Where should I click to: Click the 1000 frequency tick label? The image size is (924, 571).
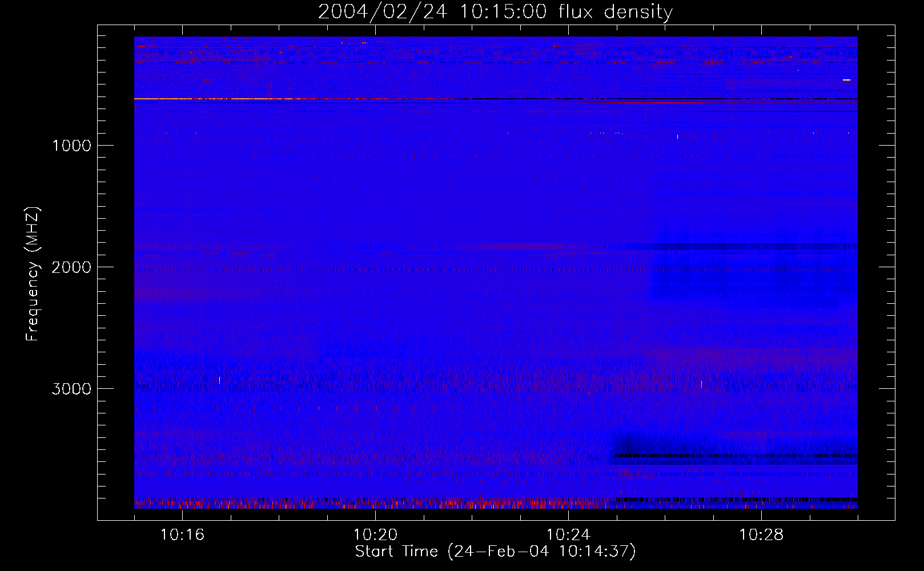point(71,146)
